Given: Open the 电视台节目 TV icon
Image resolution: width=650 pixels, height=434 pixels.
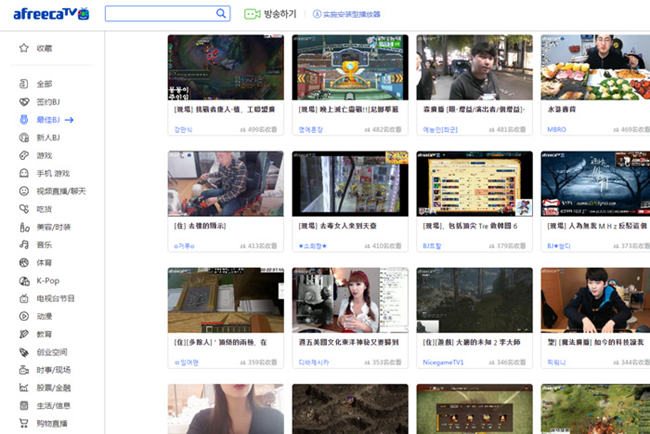Looking at the screenshot, I should click(x=24, y=298).
